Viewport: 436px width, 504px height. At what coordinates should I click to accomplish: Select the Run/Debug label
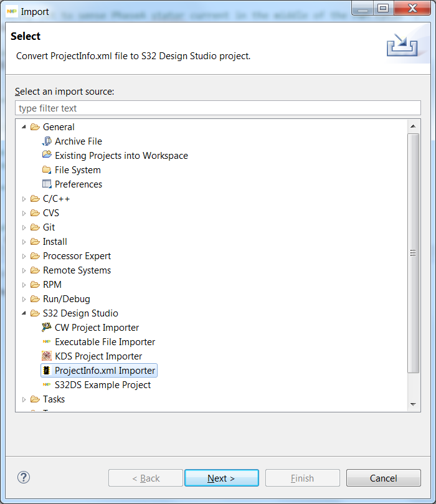pyautogui.click(x=66, y=299)
